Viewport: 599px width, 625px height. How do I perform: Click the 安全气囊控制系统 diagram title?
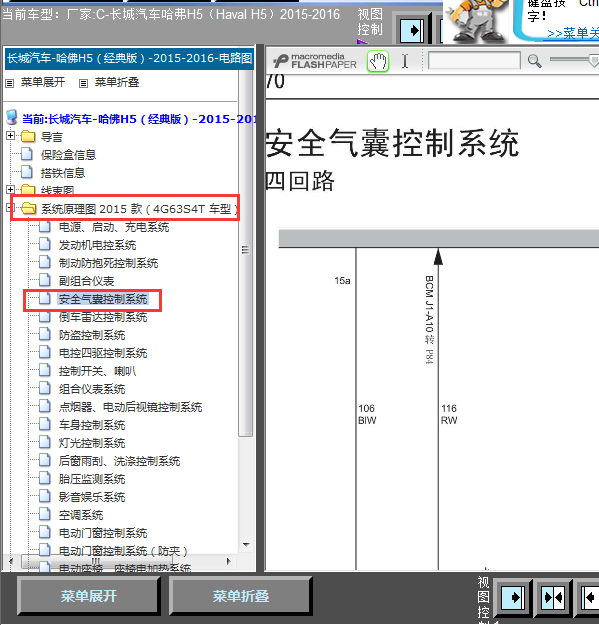click(x=393, y=143)
